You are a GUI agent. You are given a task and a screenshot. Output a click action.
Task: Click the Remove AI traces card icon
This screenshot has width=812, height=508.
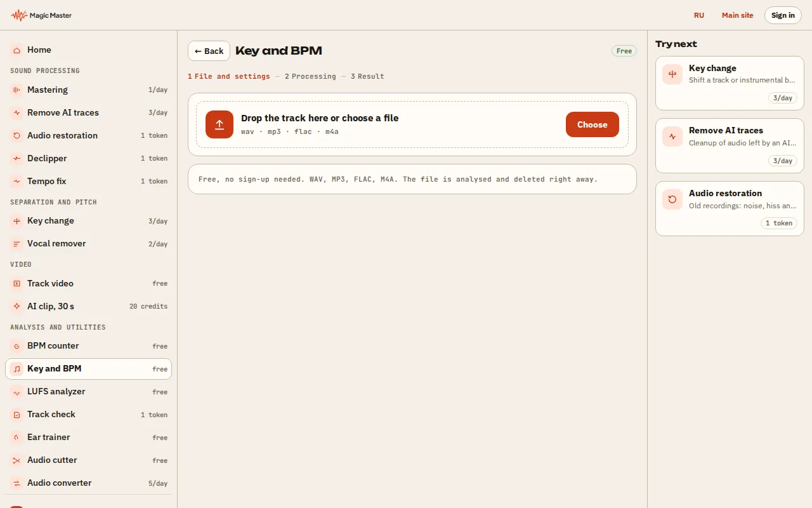pyautogui.click(x=672, y=137)
